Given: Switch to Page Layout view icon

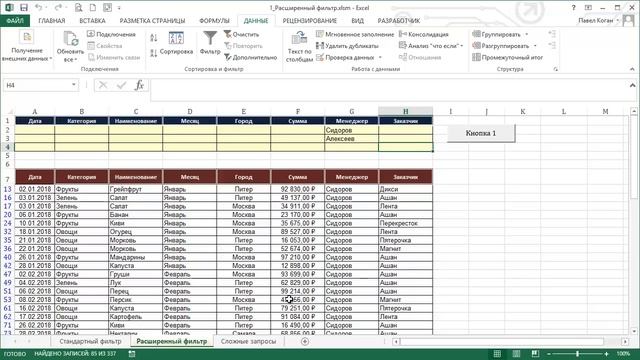Looking at the screenshot, I should tap(516, 353).
